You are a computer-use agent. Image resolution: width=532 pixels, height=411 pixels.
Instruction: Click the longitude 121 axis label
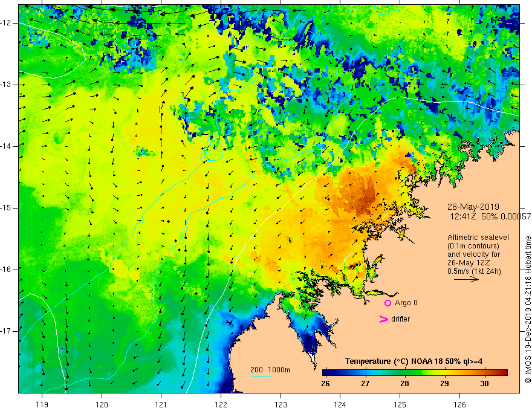pos(161,404)
